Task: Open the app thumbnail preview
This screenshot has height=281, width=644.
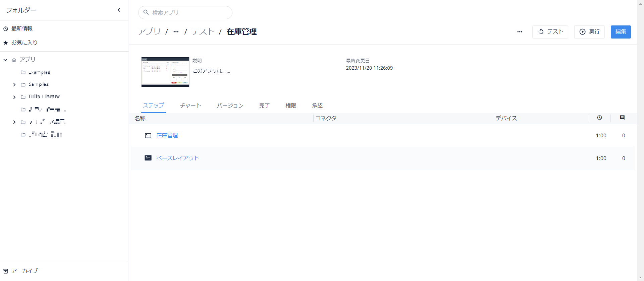Action: [x=165, y=72]
